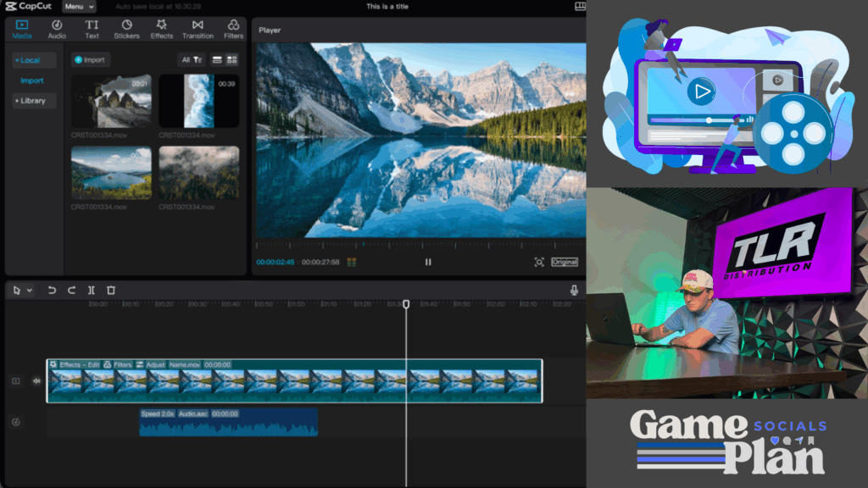Open the Transition panel
The width and height of the screenshot is (868, 488).
point(198,30)
